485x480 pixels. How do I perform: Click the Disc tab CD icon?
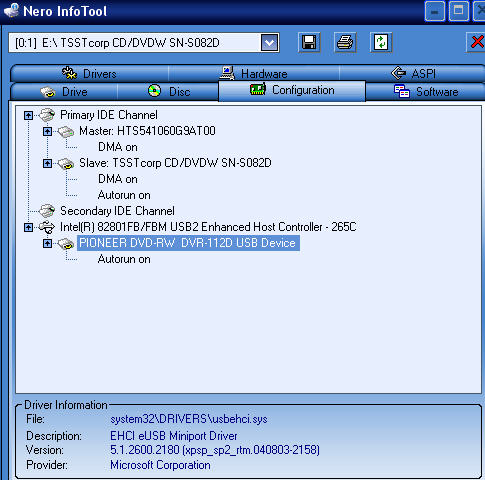click(x=154, y=90)
